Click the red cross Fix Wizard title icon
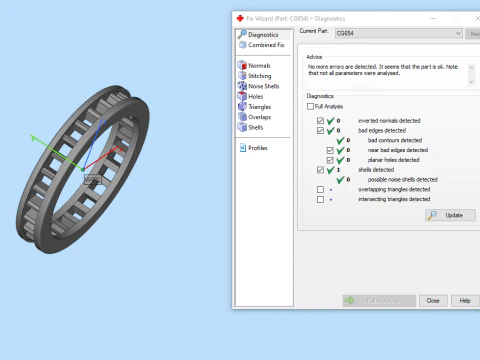 click(240, 18)
